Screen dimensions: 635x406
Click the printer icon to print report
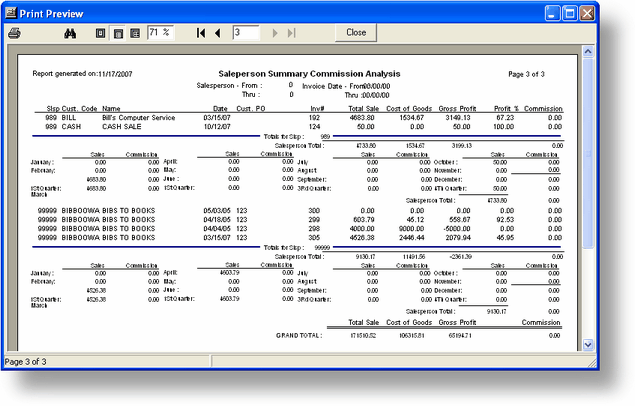[x=15, y=33]
